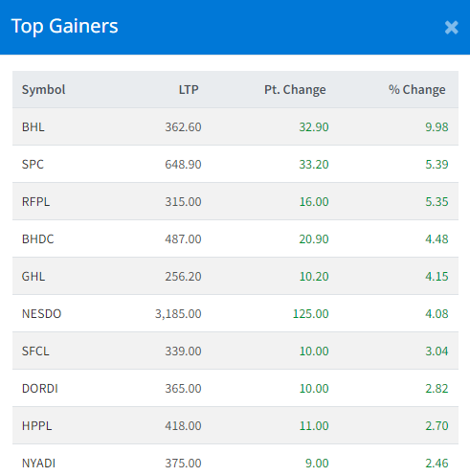This screenshot has height=476, width=470.
Task: Select BHL's 9.98 percent change value
Action: (436, 127)
